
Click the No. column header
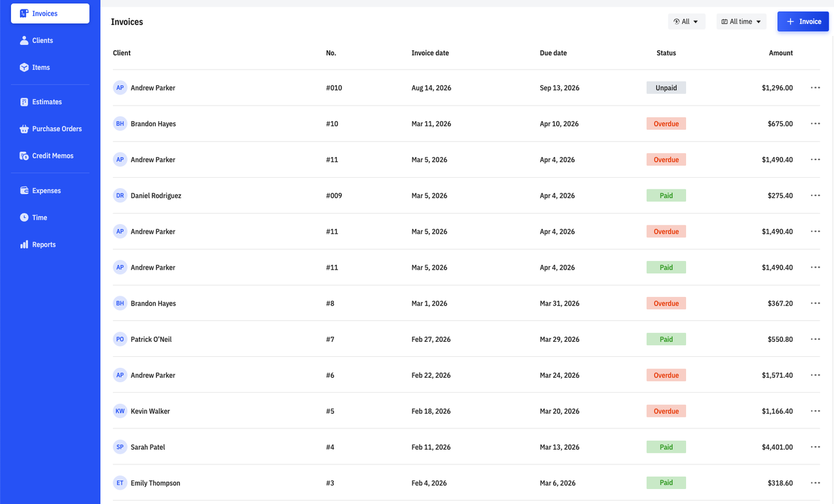click(331, 53)
